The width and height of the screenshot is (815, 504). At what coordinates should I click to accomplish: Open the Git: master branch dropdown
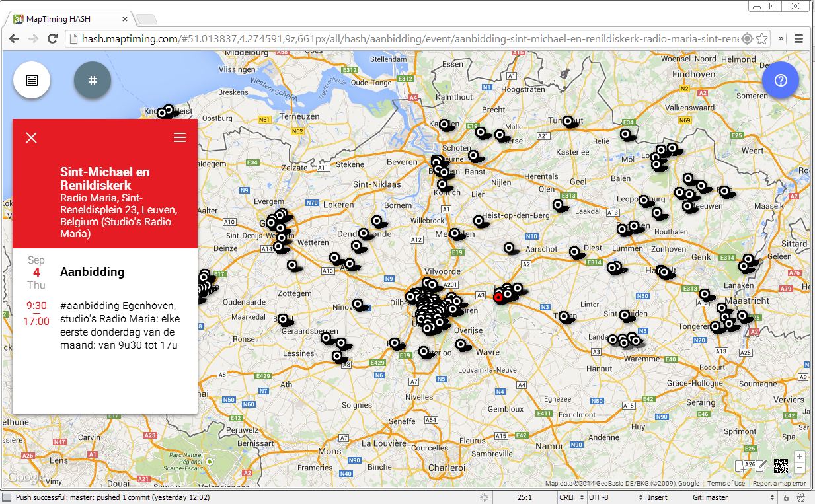pos(735,497)
